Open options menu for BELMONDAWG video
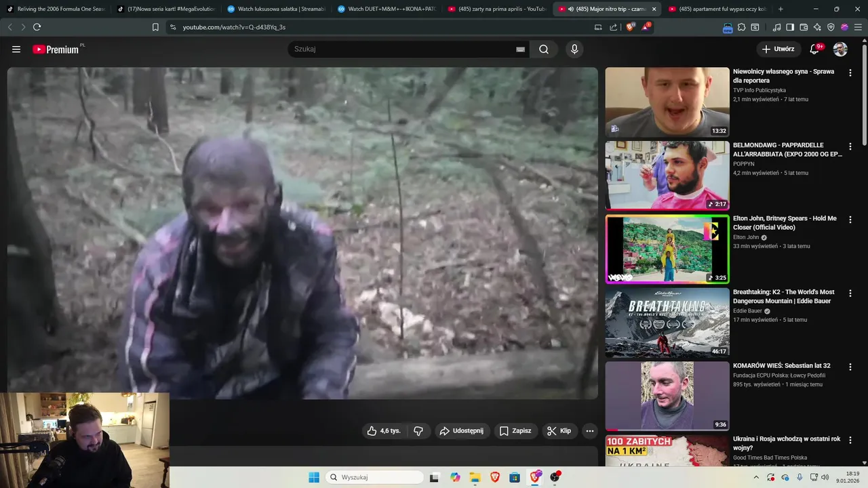The image size is (868, 488). (850, 146)
